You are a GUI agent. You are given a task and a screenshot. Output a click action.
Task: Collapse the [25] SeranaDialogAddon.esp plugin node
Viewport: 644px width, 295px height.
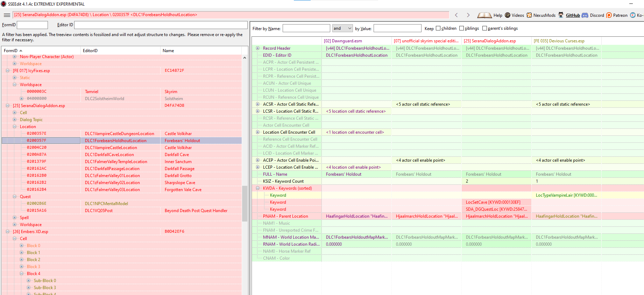8,106
